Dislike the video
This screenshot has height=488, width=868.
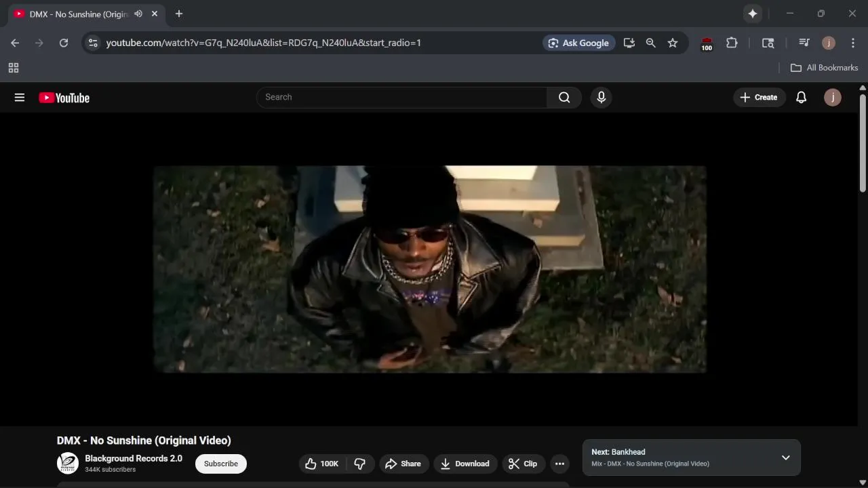[x=360, y=464]
